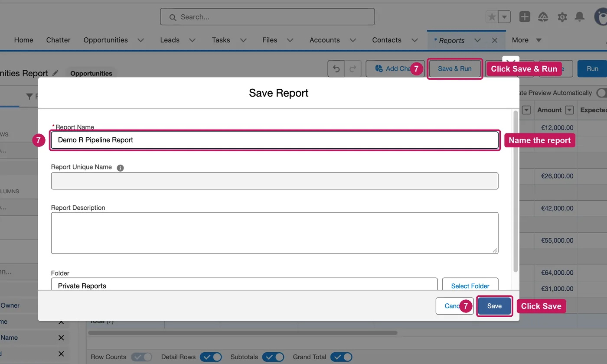Click the Save Report dialog vertical scrollbar
Image resolution: width=607 pixels, height=364 pixels.
516,192
